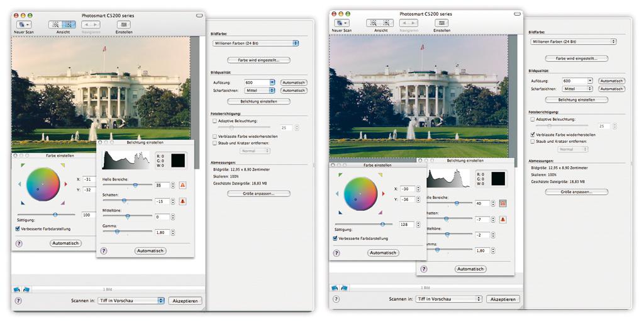Screen dimensions: 644x321
Task: Open help in the left Farbe einstellen panel
Action: click(19, 244)
